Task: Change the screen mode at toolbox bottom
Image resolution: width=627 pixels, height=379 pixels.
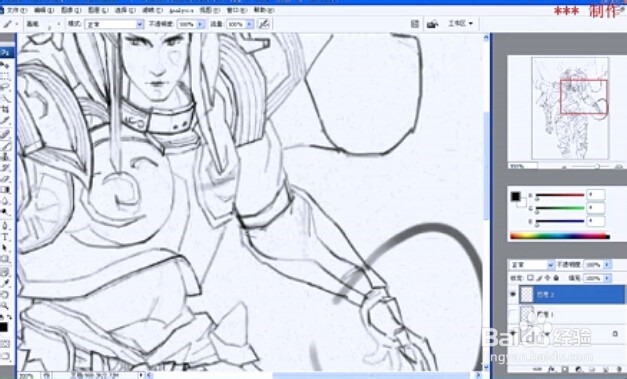Action: coord(5,355)
